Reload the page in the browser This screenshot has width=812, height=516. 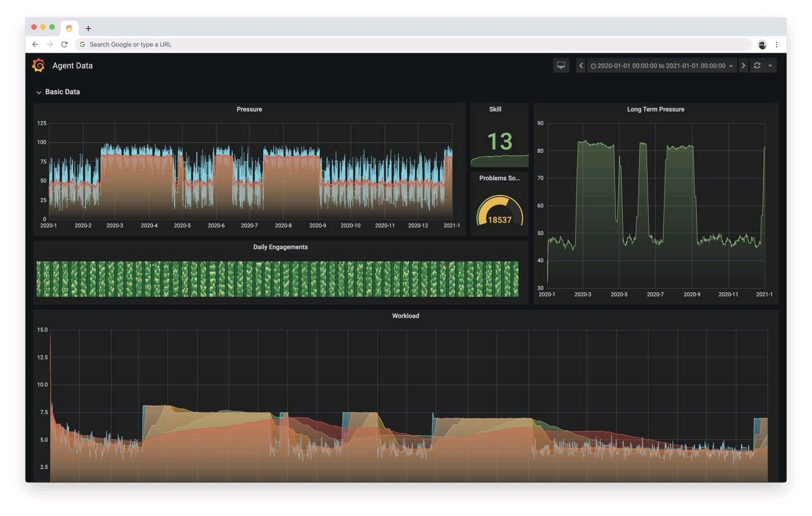pos(64,44)
